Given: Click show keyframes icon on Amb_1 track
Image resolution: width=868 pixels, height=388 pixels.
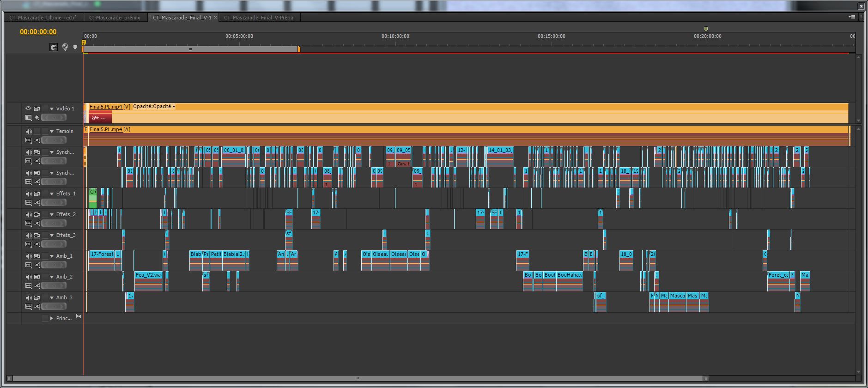Looking at the screenshot, I should coord(37,265).
